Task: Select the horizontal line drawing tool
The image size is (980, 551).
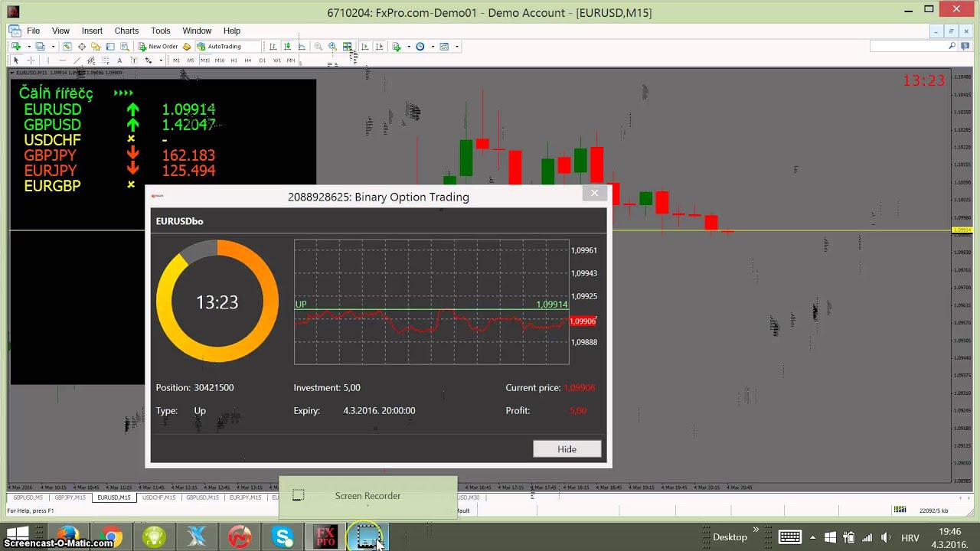Action: [63, 60]
